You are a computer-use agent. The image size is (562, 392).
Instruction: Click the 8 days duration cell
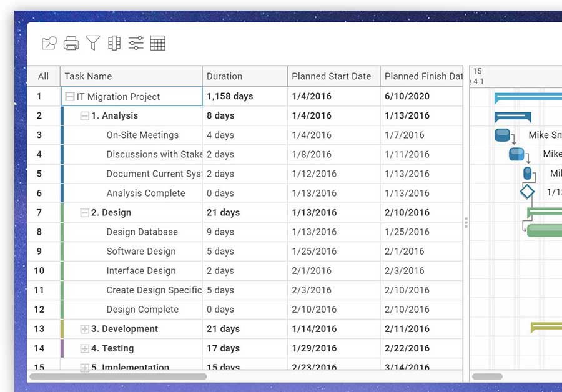(245, 115)
